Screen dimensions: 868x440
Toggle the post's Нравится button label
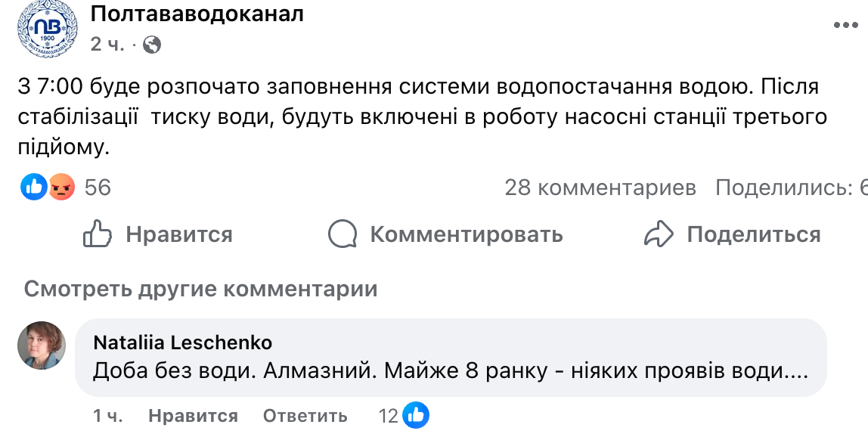178,235
